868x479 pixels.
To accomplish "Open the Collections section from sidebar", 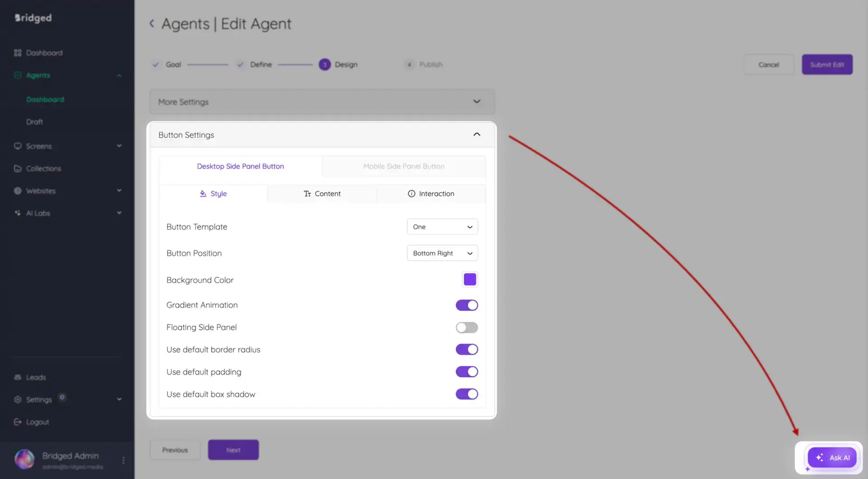I will (x=43, y=168).
